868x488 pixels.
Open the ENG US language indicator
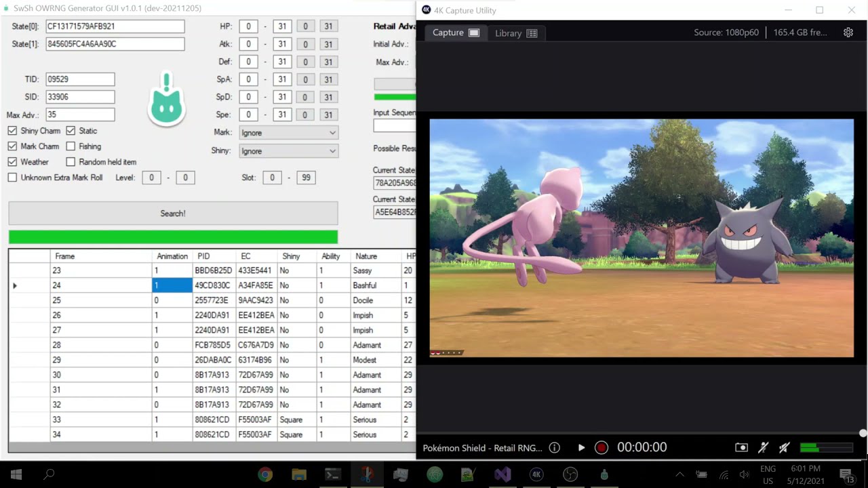768,474
